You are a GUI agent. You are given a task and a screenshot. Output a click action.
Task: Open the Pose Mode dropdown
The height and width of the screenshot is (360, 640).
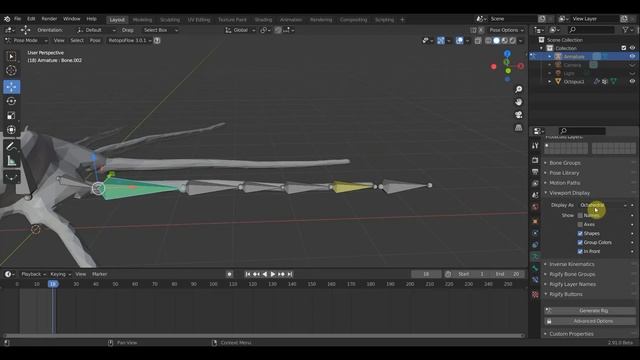(26, 40)
